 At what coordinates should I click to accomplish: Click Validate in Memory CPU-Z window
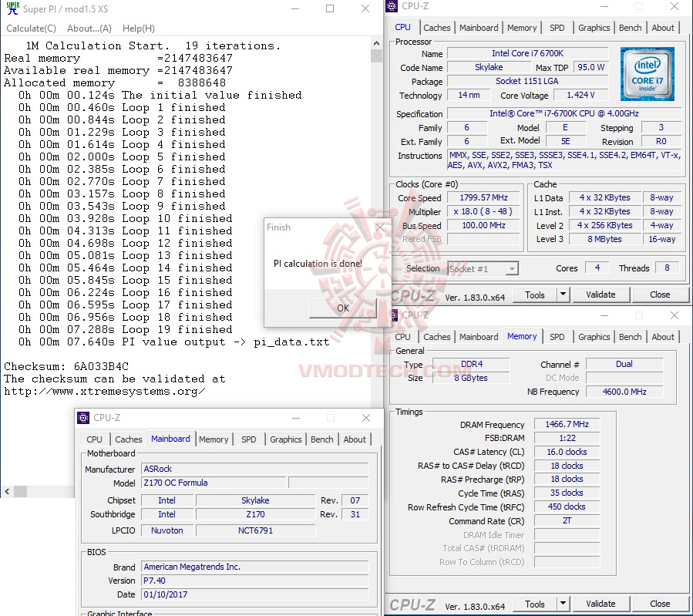600,604
